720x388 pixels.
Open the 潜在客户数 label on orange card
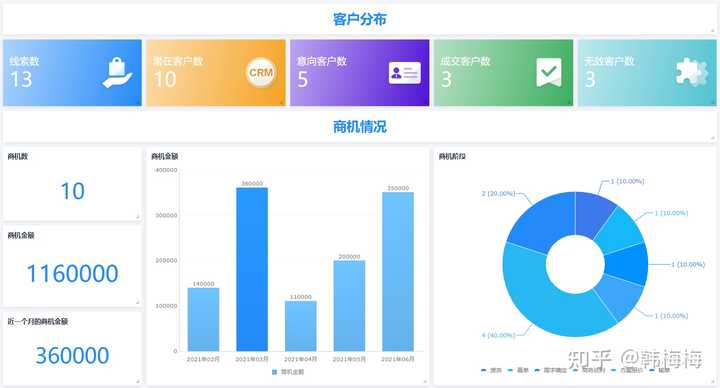click(x=178, y=61)
